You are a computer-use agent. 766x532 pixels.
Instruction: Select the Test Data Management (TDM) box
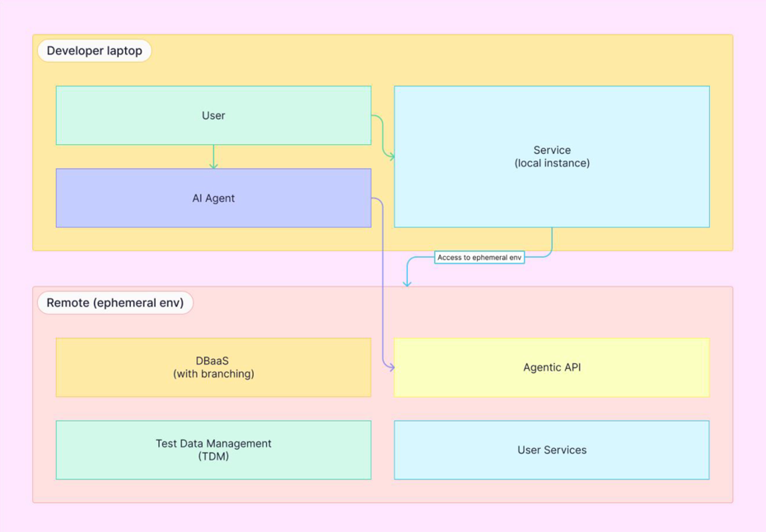pyautogui.click(x=213, y=450)
